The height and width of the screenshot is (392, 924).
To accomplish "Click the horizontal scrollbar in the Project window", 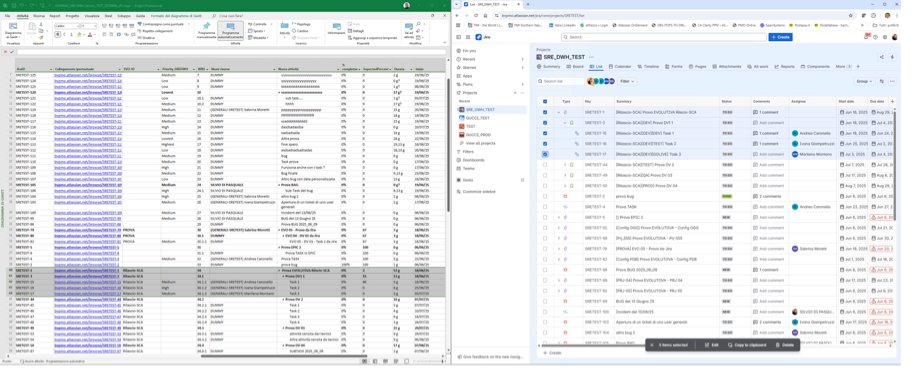I will pyautogui.click(x=284, y=356).
